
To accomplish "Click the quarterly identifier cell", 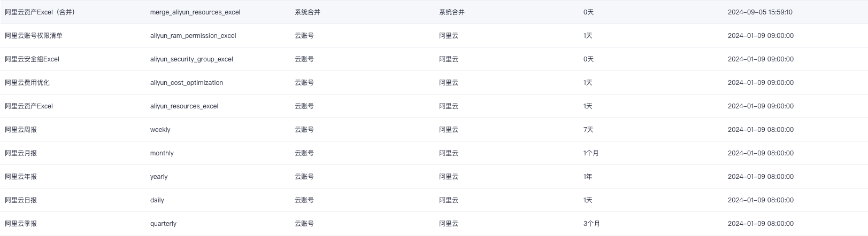I will (x=163, y=224).
